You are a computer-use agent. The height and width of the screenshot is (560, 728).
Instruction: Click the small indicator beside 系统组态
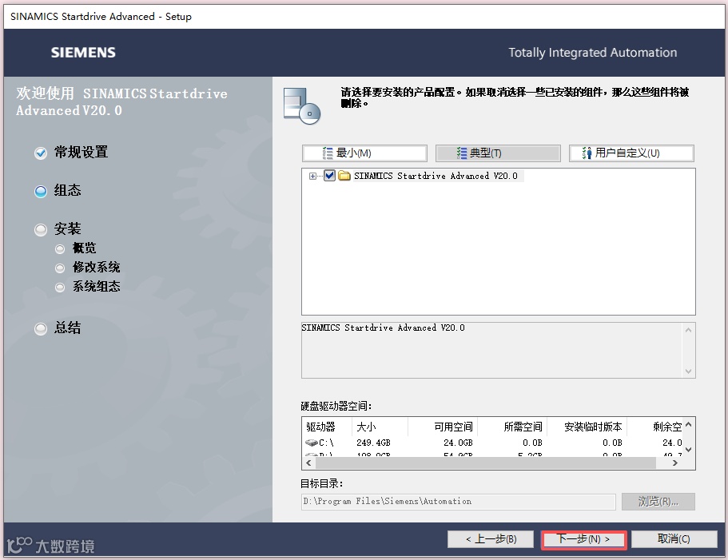[x=60, y=288]
